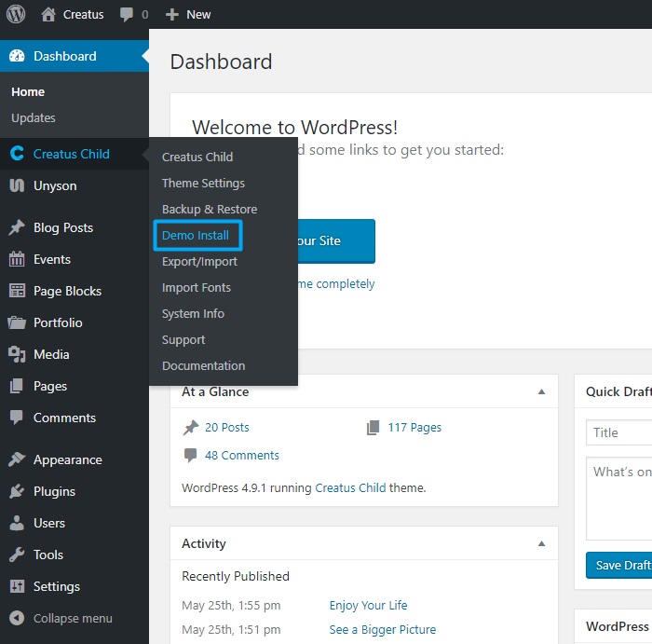Click the Pages icon in sidebar
652x644 pixels.
pyautogui.click(x=17, y=386)
